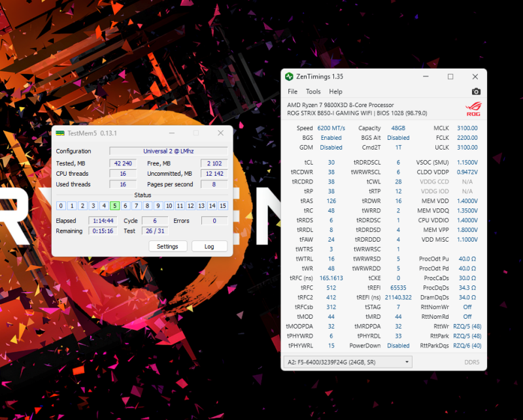Click the RttNomWr Off value
Screen dimensions: 523x420
[467, 307]
